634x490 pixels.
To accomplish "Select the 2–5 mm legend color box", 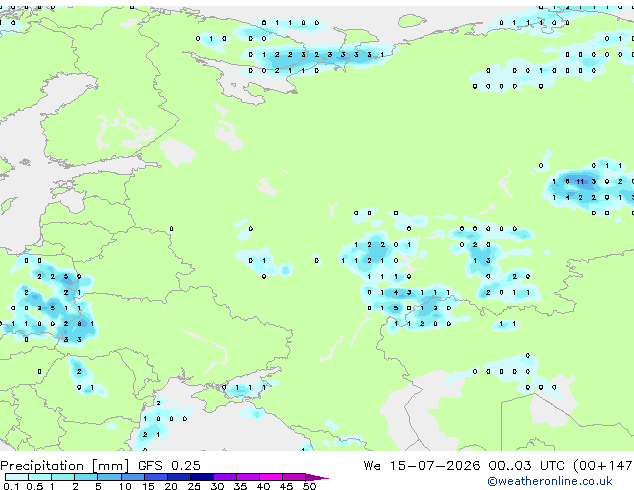I will point(86,477).
